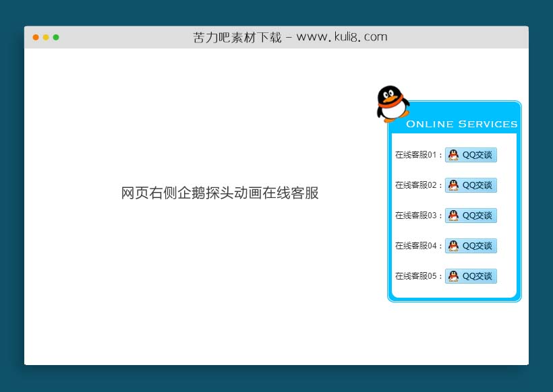Click the small penguin icon in 在线客服03 row
Viewport: 553px width, 392px height.
453,216
